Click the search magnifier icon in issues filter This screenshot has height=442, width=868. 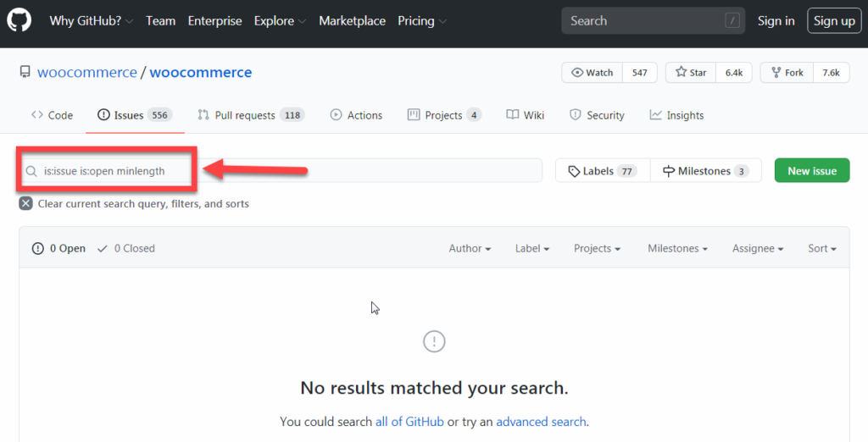pyautogui.click(x=31, y=171)
